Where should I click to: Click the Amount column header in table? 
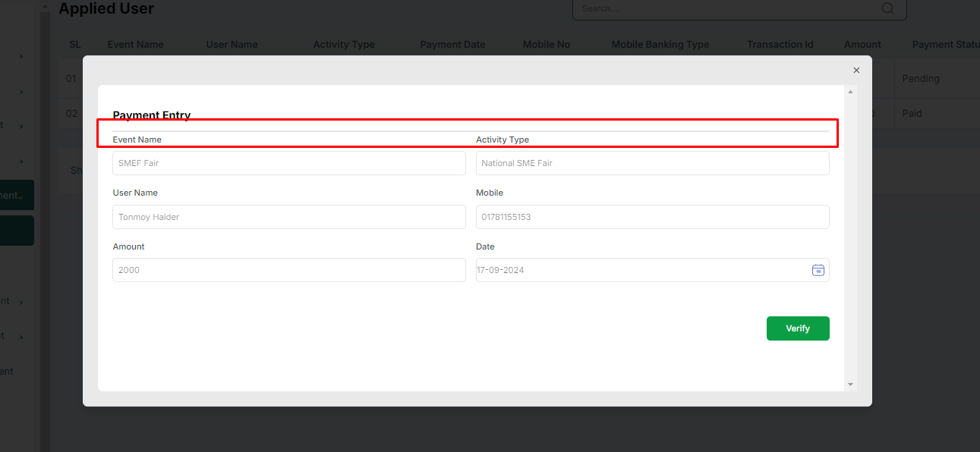862,45
